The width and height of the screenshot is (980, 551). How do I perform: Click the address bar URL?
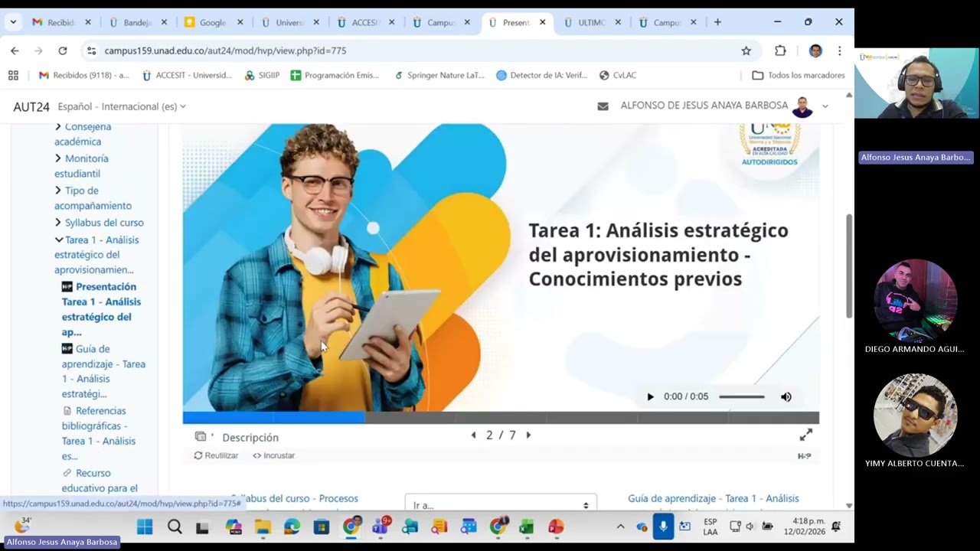(225, 51)
